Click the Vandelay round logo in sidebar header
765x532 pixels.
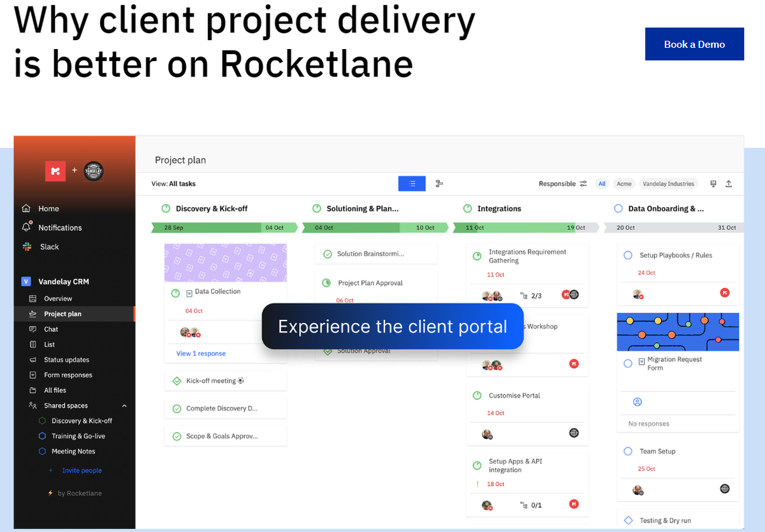94,171
